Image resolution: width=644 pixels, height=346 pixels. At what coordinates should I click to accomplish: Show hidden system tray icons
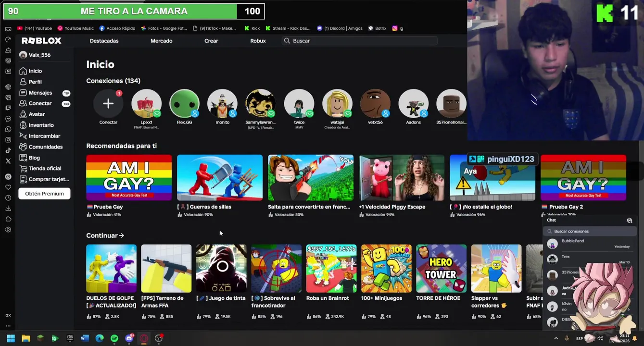556,338
